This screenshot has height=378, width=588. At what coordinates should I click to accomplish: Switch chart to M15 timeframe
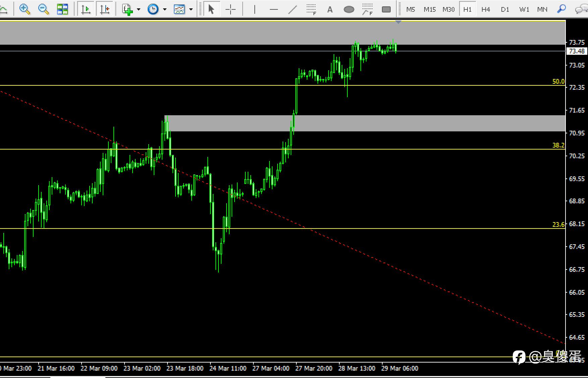(430, 9)
